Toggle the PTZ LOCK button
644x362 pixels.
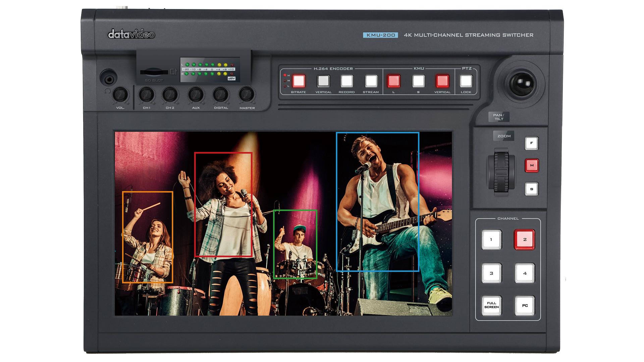(x=466, y=81)
